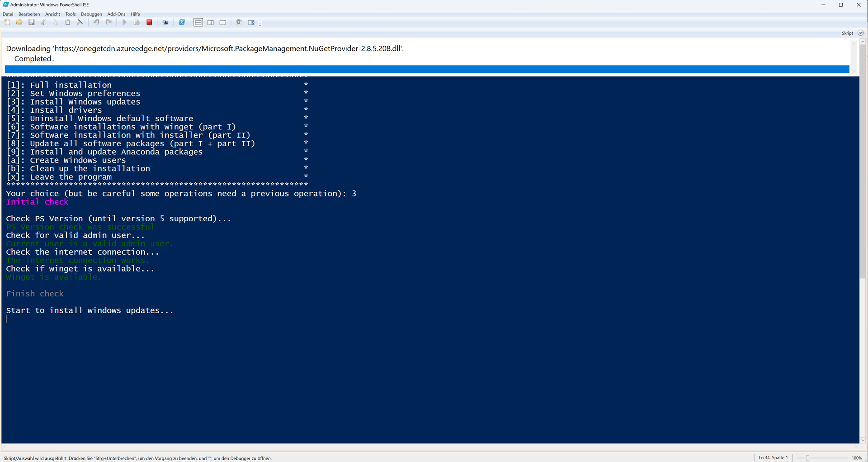Viewport: 868px width, 462px height.
Task: Click the console input line cursor
Action: coord(6,319)
